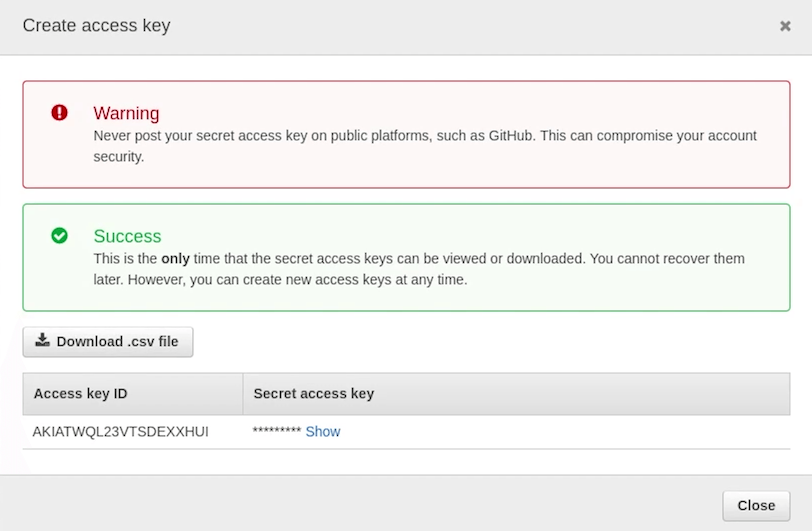Click the Success heading text
The height and width of the screenshot is (531, 812).
coord(127,236)
